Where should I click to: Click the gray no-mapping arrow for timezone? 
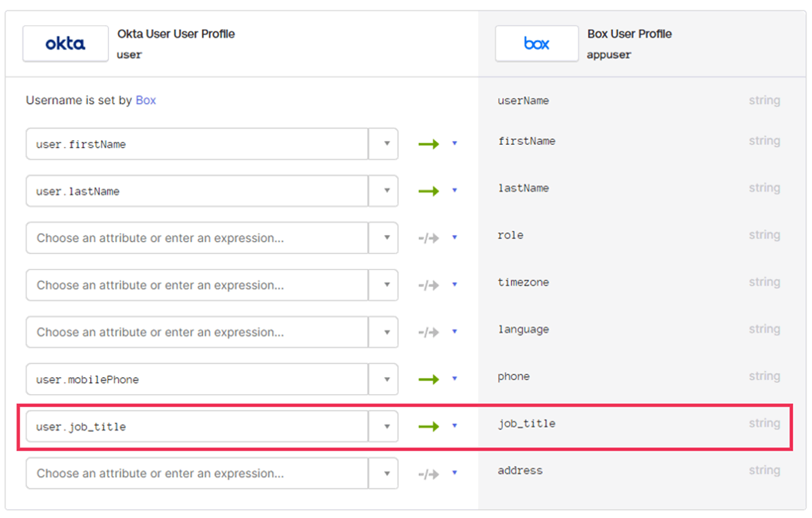429,286
